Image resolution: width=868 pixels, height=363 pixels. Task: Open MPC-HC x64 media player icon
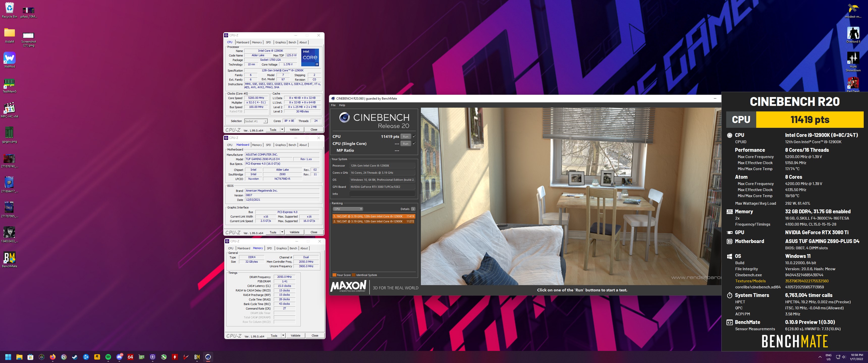click(x=9, y=110)
